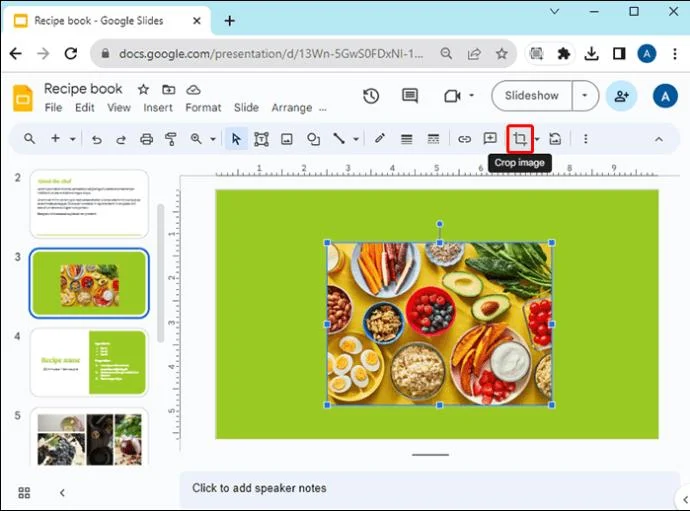
Task: Click the Share add-person button
Action: tap(621, 96)
